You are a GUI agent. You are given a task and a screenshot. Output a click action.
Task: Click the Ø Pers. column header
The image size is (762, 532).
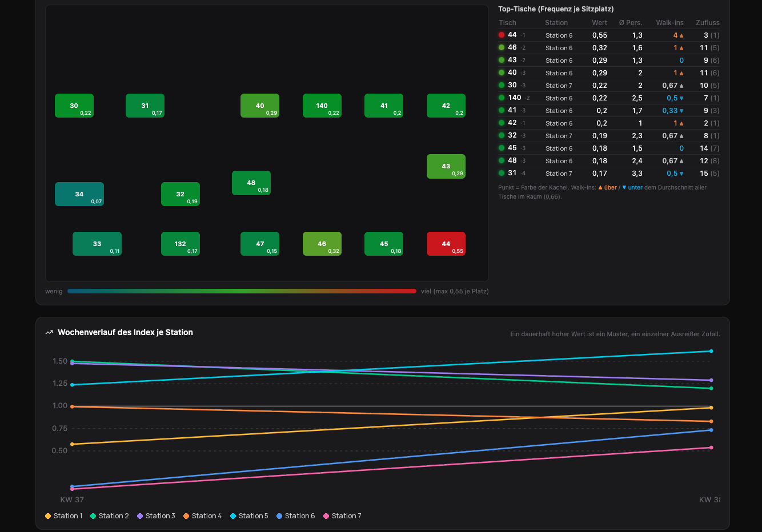tap(631, 23)
